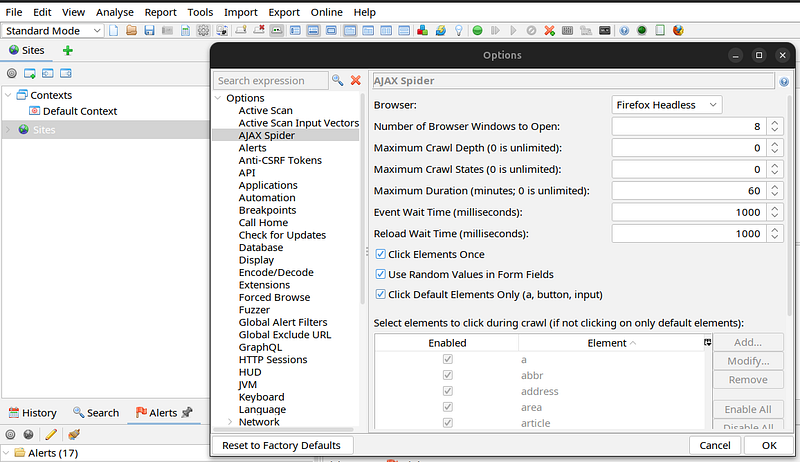This screenshot has width=800, height=462.
Task: Cancel the Options dialog
Action: coord(715,445)
